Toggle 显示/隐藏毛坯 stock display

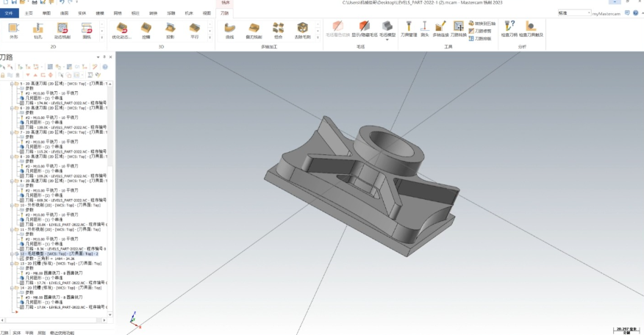tap(363, 29)
